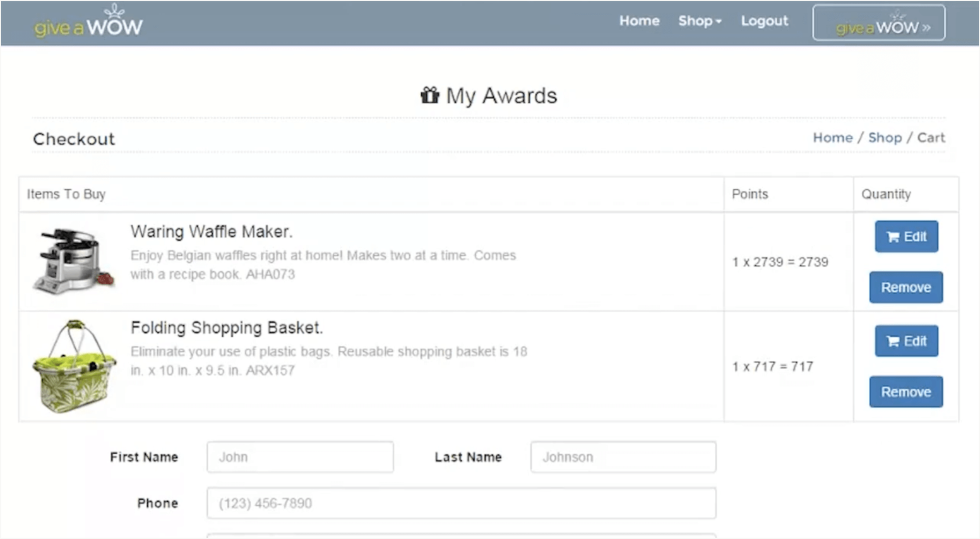The height and width of the screenshot is (539, 980).
Task: Focus the Phone input field
Action: point(462,503)
